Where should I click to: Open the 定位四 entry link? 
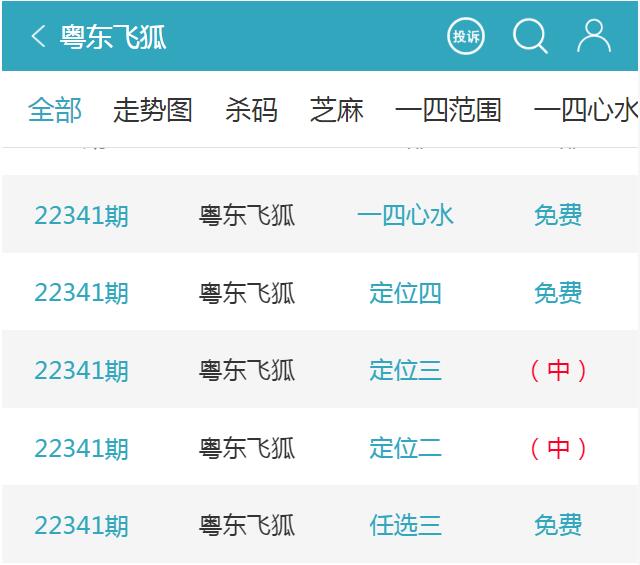coord(405,293)
